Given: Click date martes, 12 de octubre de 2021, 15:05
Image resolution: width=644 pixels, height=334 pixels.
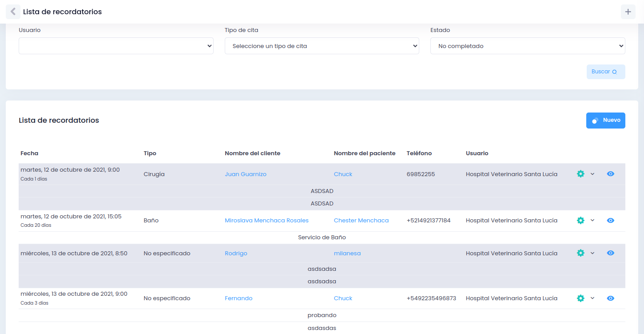Looking at the screenshot, I should 71,217.
